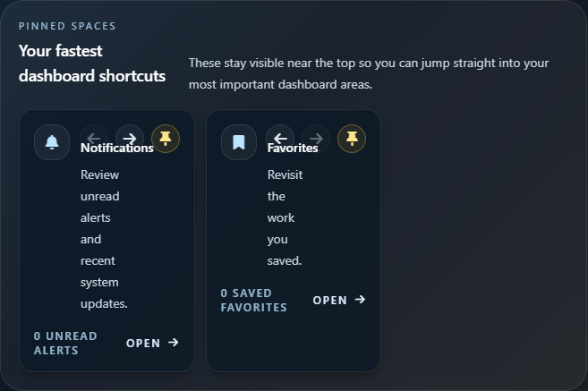Click the left arrow on Notifications card
Image resolution: width=588 pixels, height=391 pixels.
pos(94,138)
